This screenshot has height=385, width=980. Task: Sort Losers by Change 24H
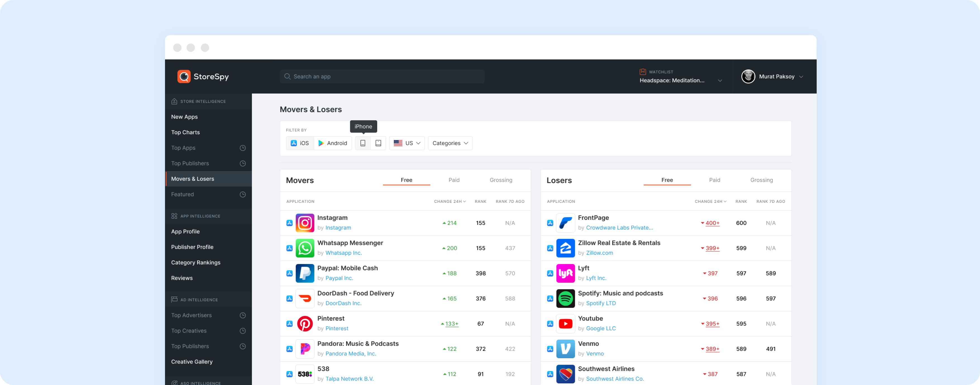(710, 201)
